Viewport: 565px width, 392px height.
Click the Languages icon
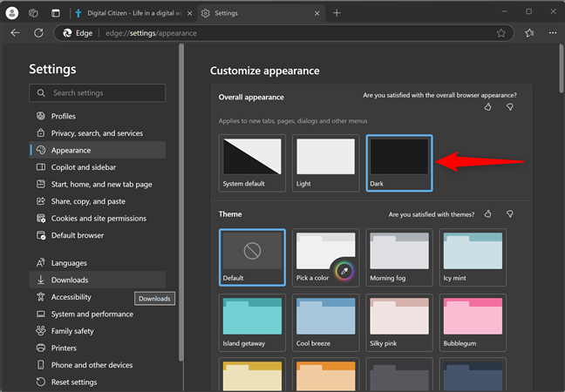(x=41, y=262)
